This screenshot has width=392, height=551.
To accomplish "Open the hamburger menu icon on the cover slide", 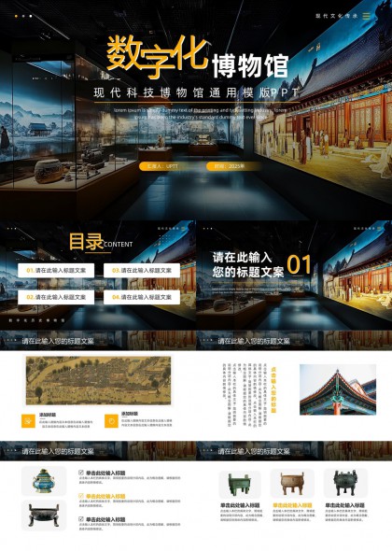I will (x=367, y=16).
